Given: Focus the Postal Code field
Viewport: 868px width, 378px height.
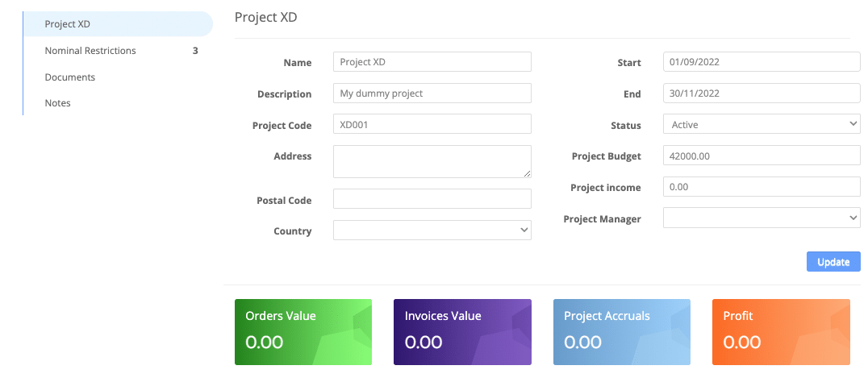Looking at the screenshot, I should (432, 199).
